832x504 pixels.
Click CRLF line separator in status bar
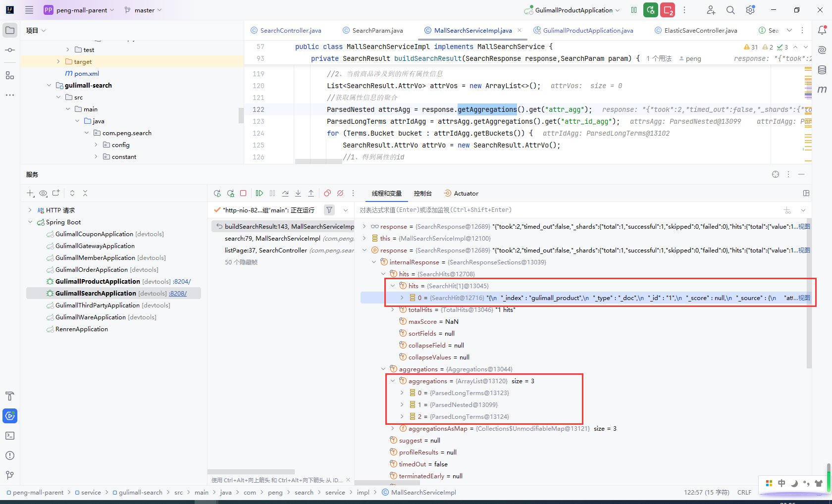pos(744,492)
